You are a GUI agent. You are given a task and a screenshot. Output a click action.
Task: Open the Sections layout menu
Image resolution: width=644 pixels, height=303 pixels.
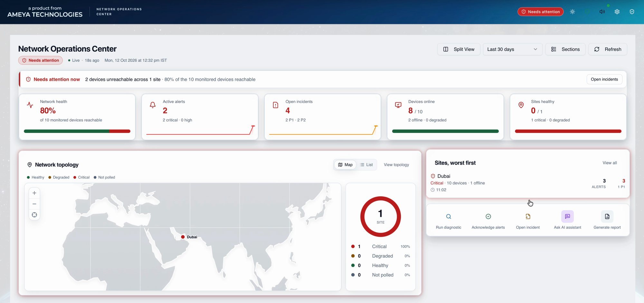coord(565,49)
